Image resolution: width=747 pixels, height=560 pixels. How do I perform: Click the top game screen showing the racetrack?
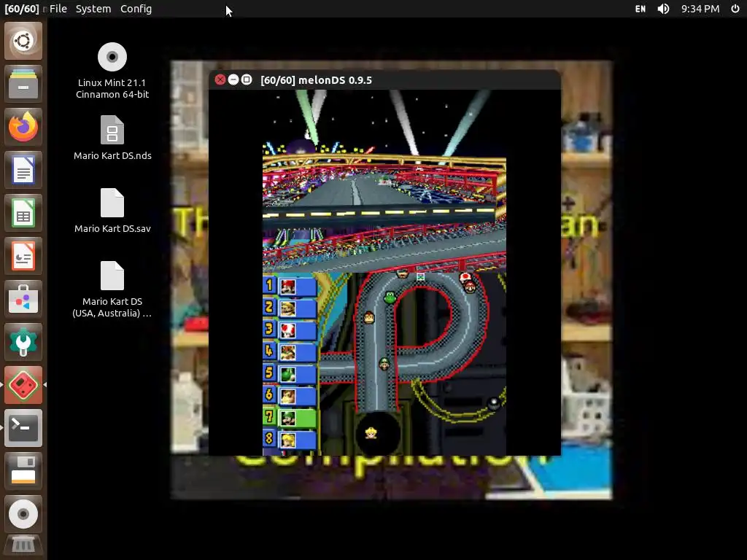click(384, 181)
